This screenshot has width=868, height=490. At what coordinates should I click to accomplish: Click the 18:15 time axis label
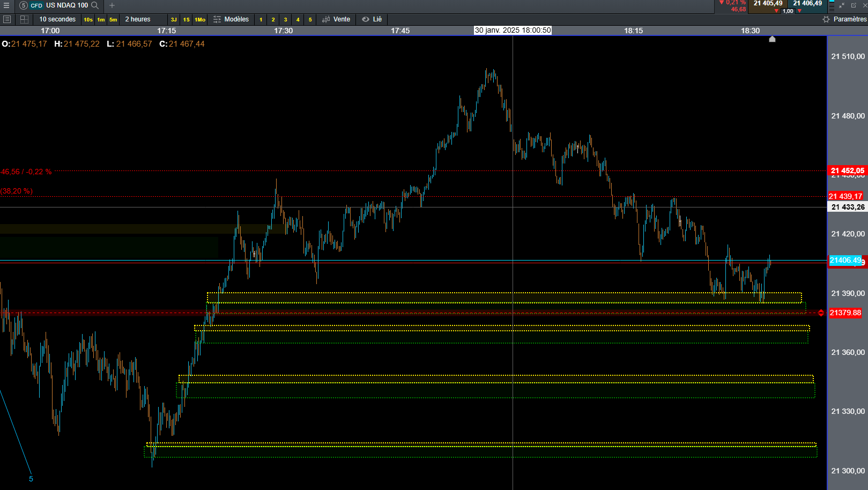[634, 31]
